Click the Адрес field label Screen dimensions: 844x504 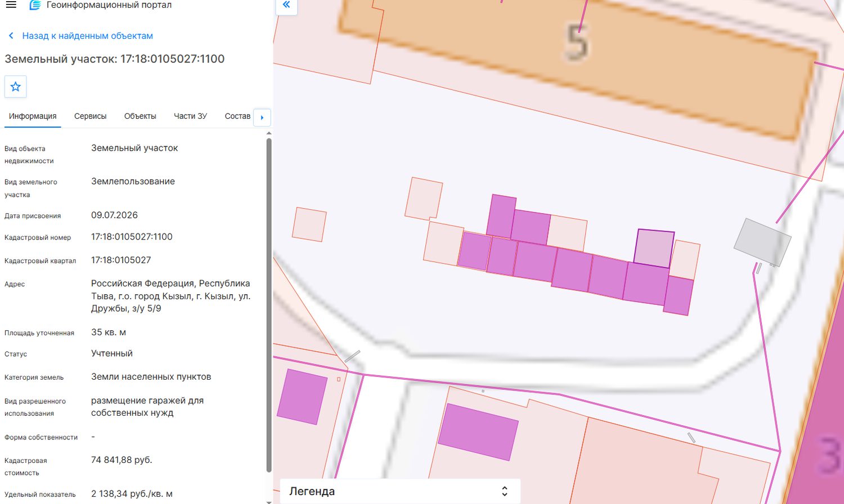click(15, 285)
